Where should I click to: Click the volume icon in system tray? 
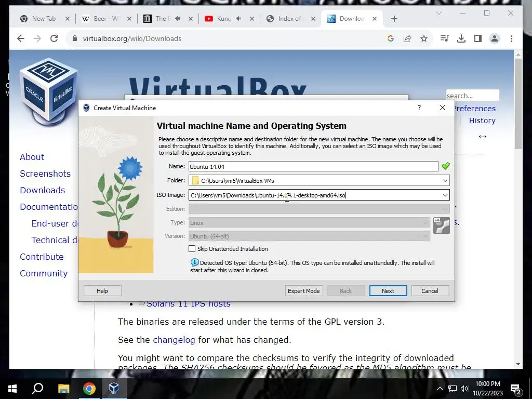pyautogui.click(x=464, y=389)
